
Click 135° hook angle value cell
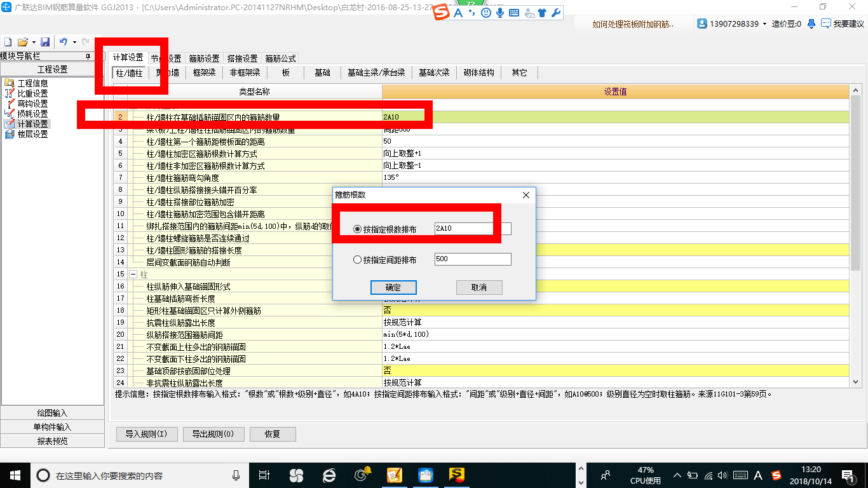coord(615,177)
